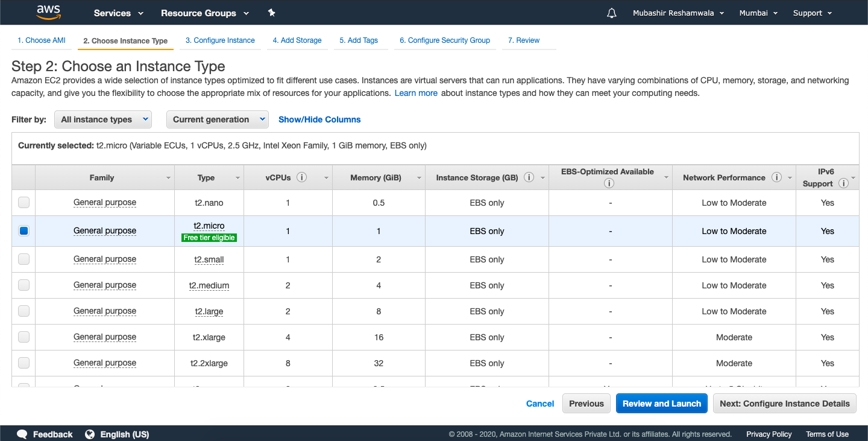Screen dimensions: 868x441
Task: Open the Privacy Policy link
Action: [769, 434]
